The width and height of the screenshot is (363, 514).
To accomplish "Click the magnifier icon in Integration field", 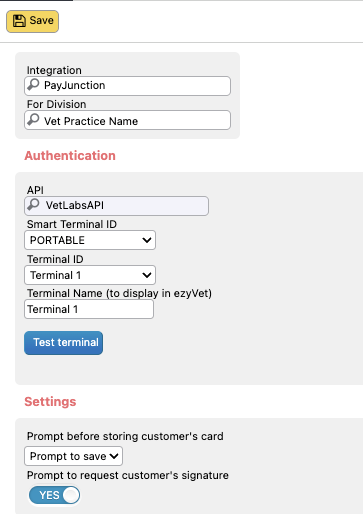I will click(33, 84).
